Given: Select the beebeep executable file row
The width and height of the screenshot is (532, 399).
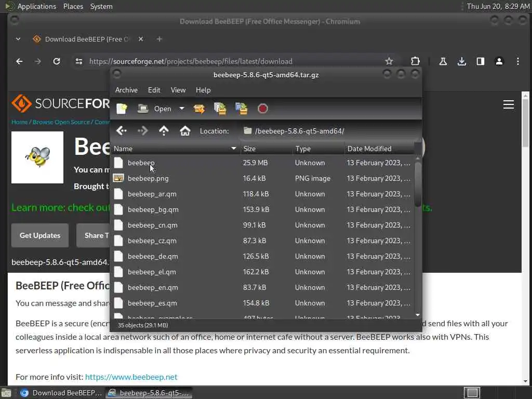Looking at the screenshot, I should pyautogui.click(x=262, y=163).
